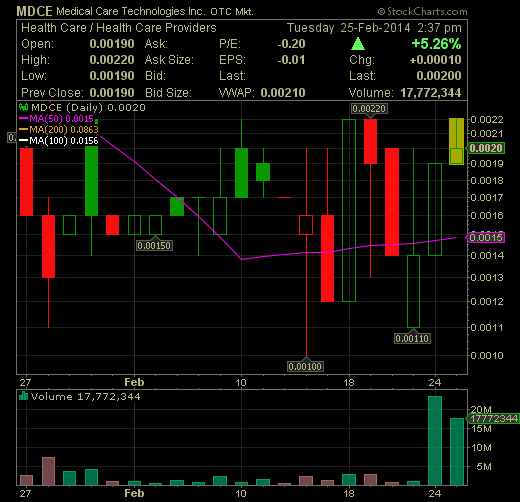Viewport: 520px width, 502px height.
Task: Click the volume bars icon beside Volume label
Action: pos(23,396)
